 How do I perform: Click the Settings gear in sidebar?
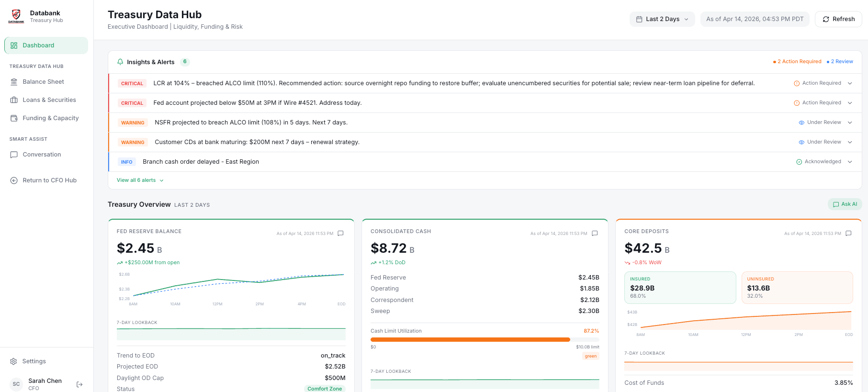[x=14, y=361]
